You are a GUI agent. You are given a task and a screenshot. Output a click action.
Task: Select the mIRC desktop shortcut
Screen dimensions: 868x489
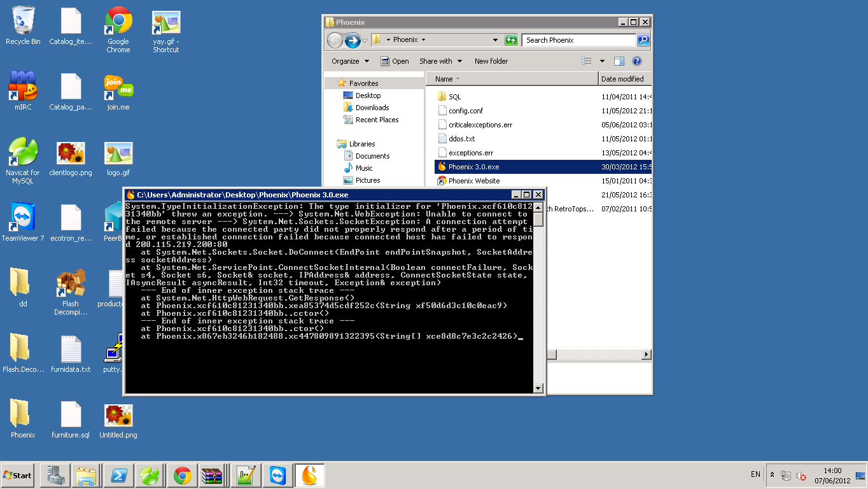click(23, 91)
